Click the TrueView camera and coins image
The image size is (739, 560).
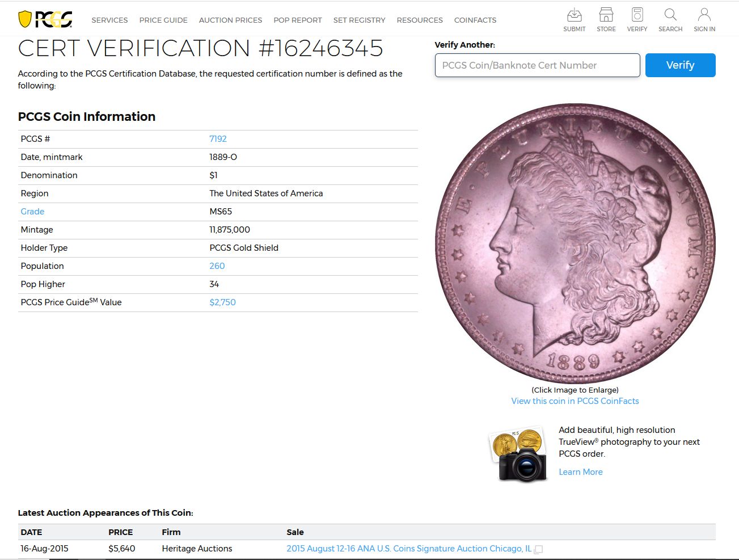519,454
